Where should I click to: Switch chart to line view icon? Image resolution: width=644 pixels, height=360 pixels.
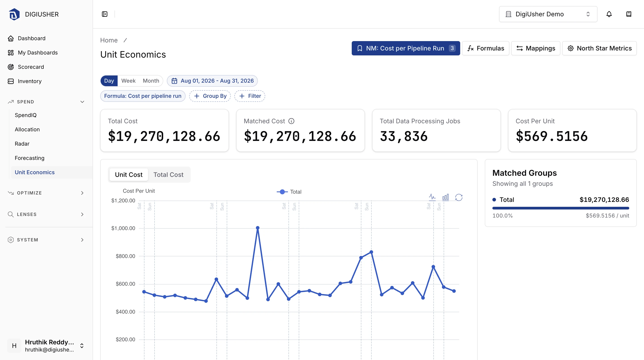(x=432, y=197)
